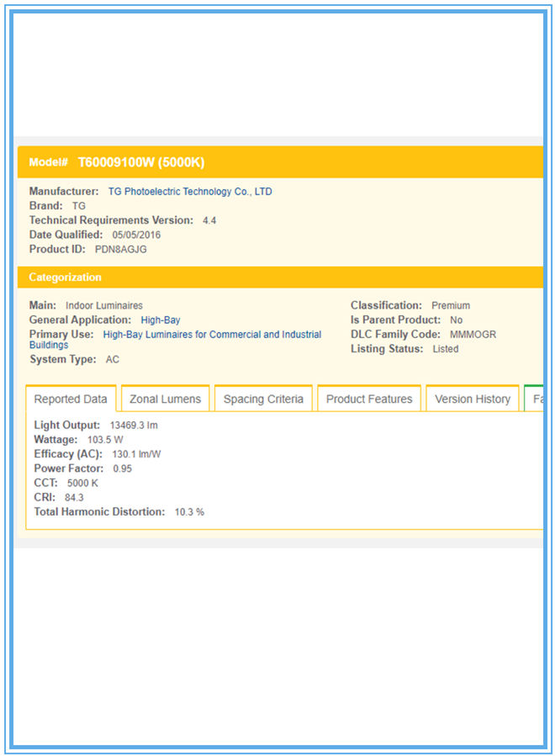This screenshot has height=756, width=555.
Task: Open the Spacing Criteria tab
Action: [263, 399]
